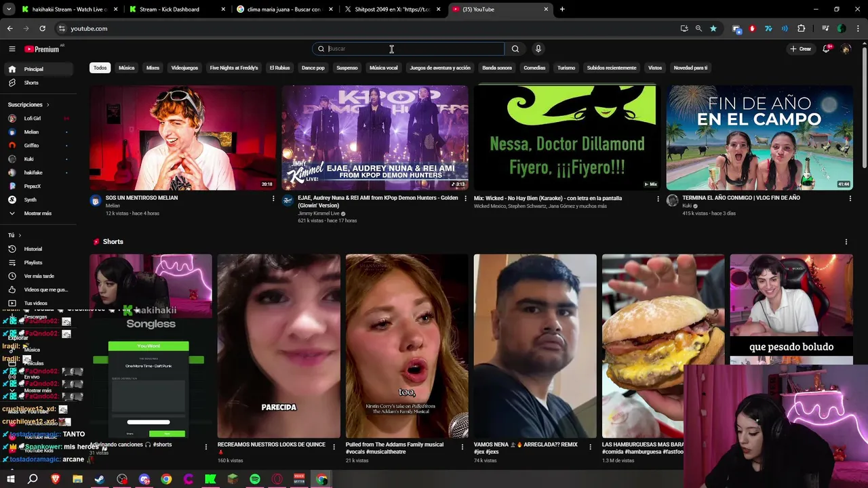Open Brave browser from the taskbar
This screenshot has width=868, height=488.
[55, 479]
